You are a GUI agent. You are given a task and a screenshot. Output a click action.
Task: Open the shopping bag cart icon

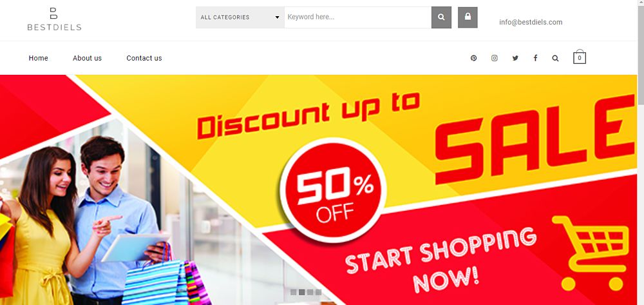(x=580, y=57)
